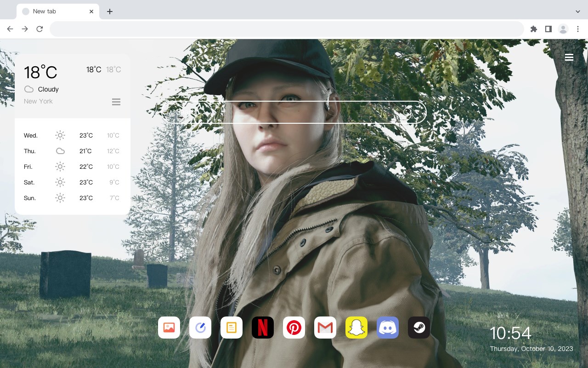This screenshot has height=368, width=588.
Task: Click the Cloudy weather condition icon
Action: 29,89
